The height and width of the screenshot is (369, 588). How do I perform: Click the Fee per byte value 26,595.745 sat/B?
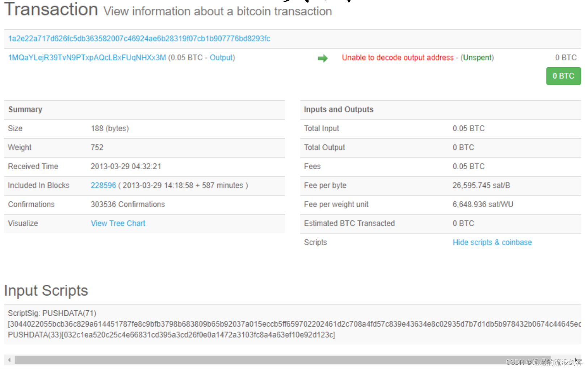pos(481,186)
